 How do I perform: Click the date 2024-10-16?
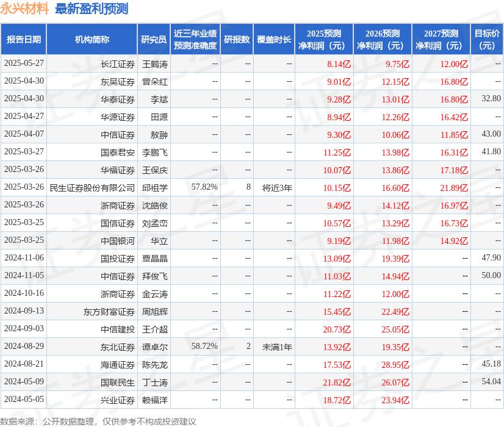24,293
